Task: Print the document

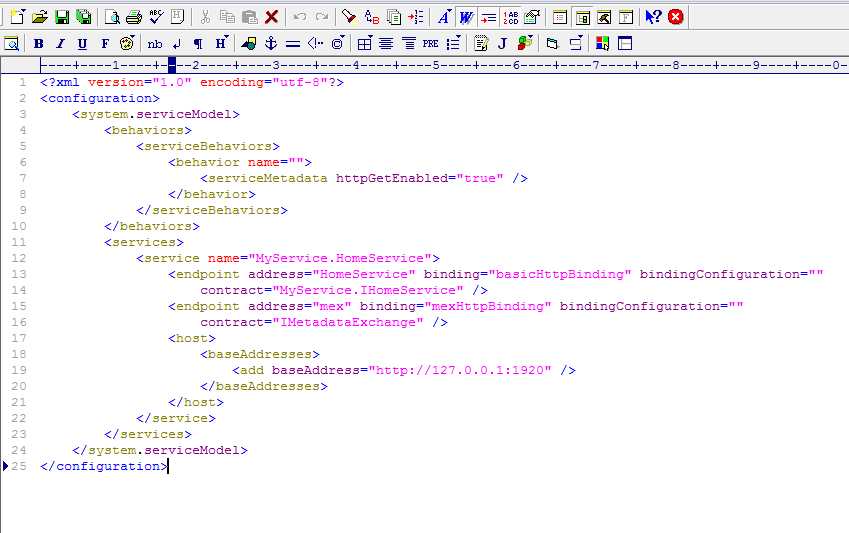Action: tap(134, 17)
